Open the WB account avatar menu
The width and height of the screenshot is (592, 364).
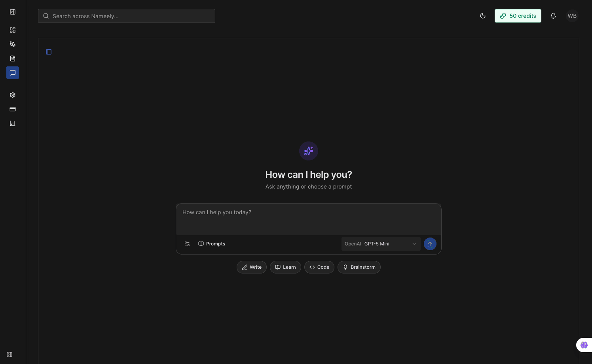pyautogui.click(x=572, y=16)
